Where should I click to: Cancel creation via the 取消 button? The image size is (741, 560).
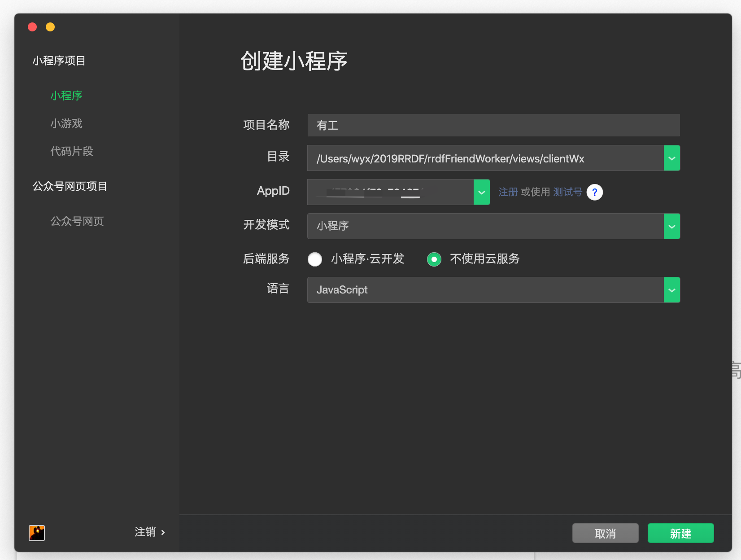point(605,533)
